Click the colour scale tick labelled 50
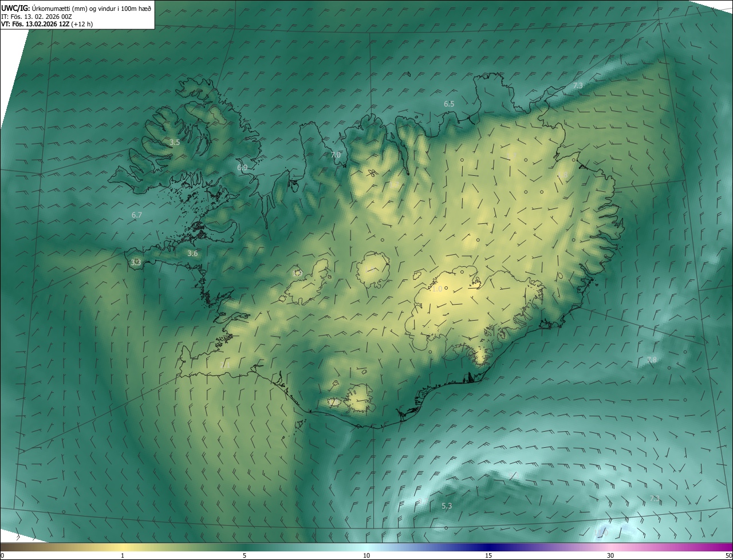The image size is (733, 560). (x=728, y=555)
